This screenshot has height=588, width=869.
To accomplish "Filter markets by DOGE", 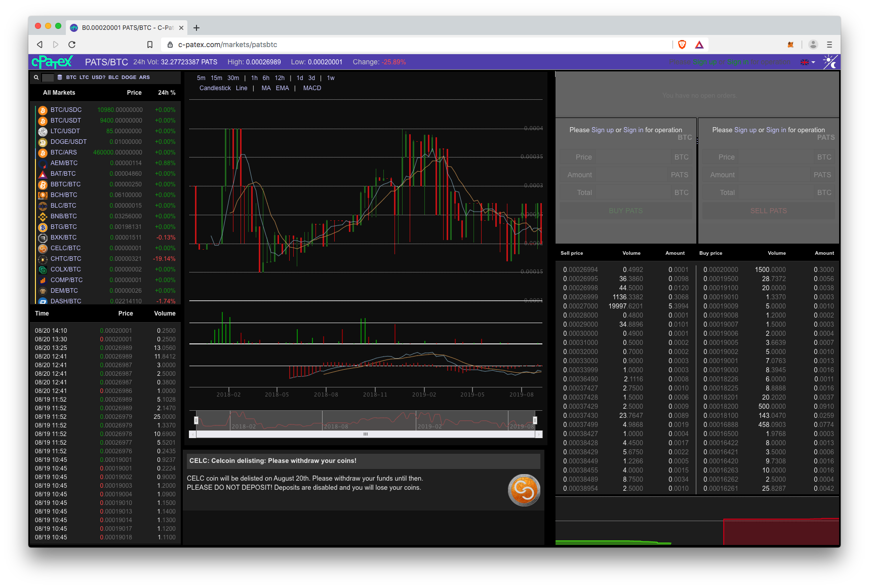I will 129,77.
